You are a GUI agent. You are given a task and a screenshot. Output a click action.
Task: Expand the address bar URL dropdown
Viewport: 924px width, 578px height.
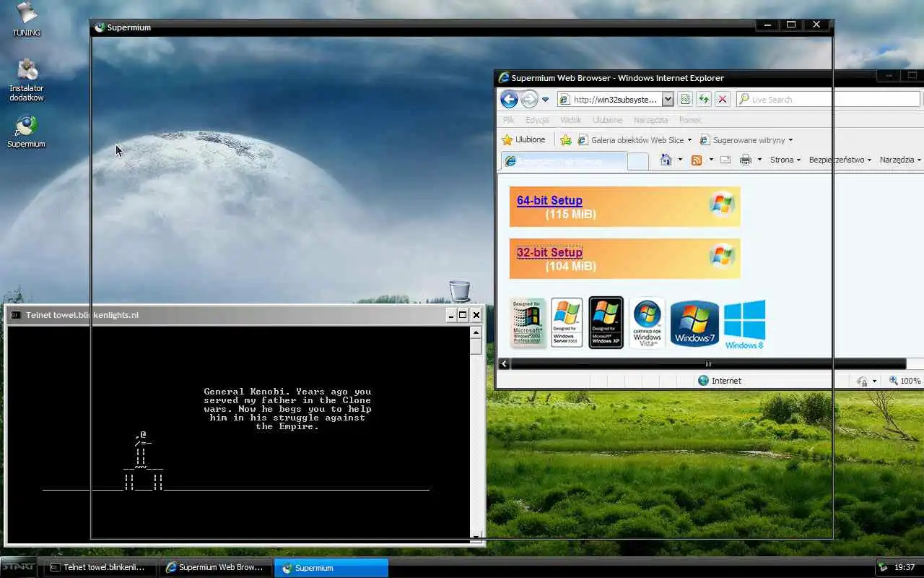(668, 100)
